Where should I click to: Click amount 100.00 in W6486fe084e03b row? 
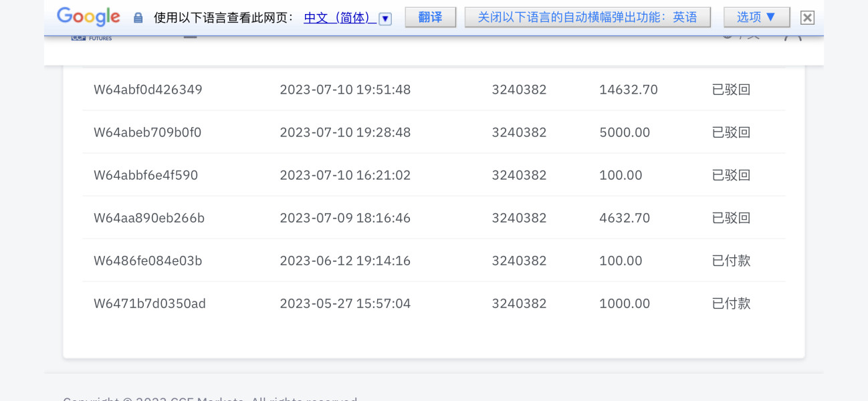tap(621, 261)
